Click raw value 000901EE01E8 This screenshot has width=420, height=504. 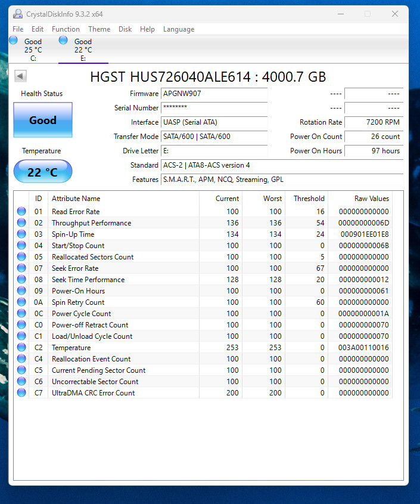click(x=365, y=234)
